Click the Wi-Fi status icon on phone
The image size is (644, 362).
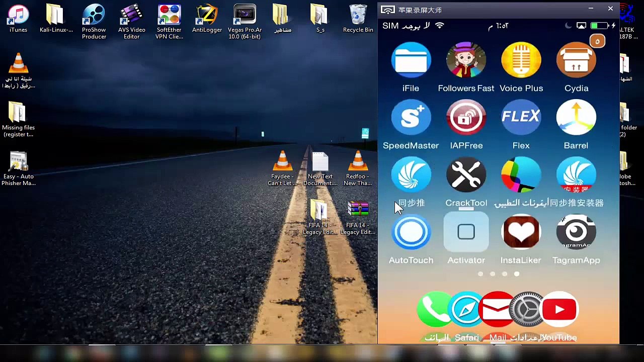click(440, 26)
